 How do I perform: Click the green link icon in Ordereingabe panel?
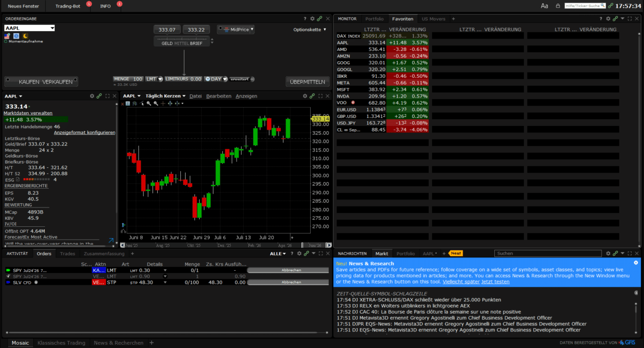(x=320, y=19)
